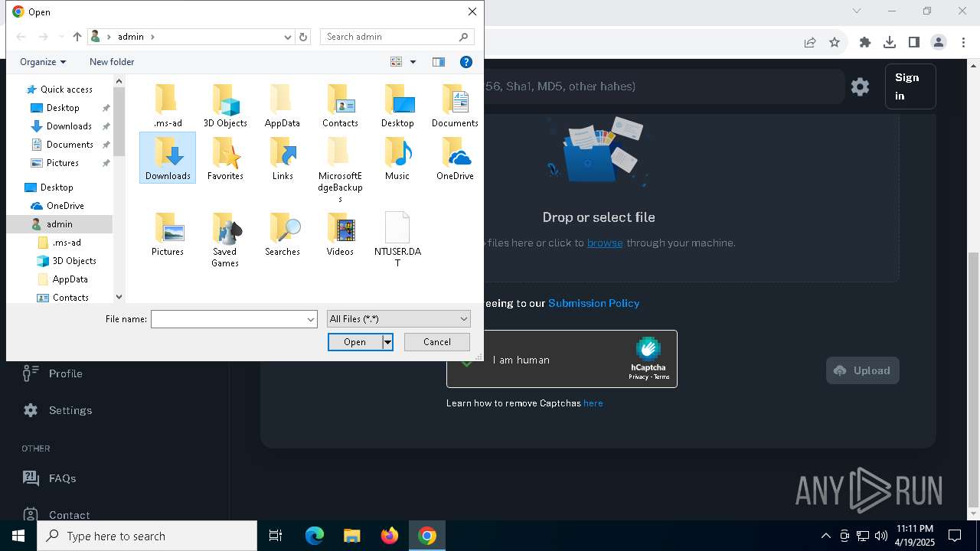Open the File name combo box dropdown

(311, 319)
